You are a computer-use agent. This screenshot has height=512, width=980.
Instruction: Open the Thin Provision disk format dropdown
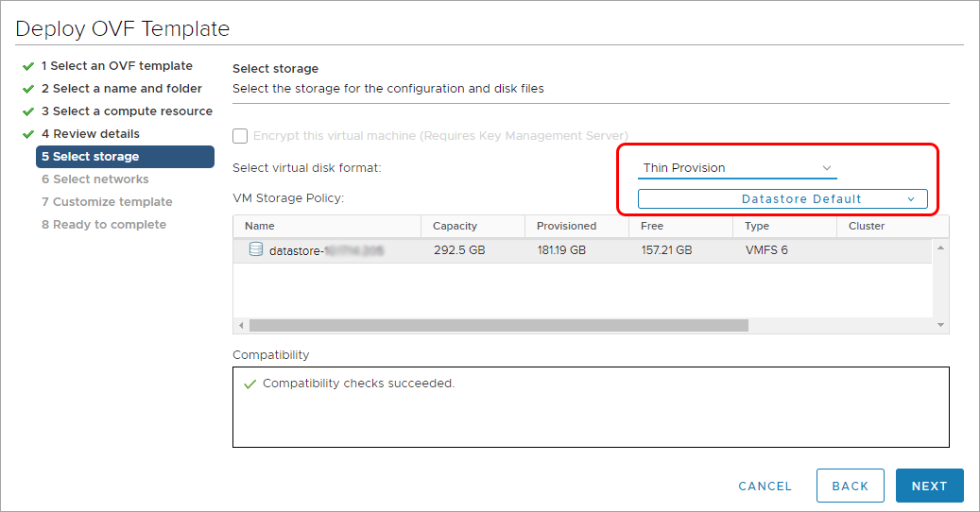tap(737, 168)
